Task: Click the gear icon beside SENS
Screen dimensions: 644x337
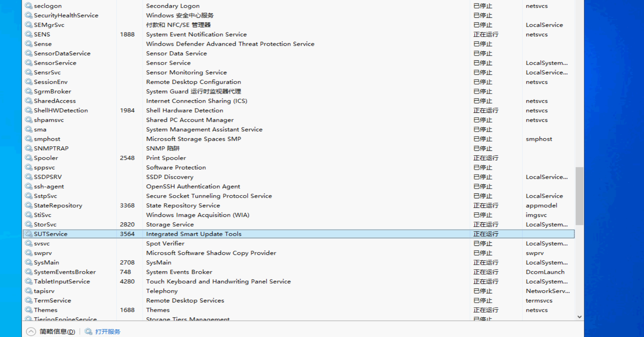Action: pos(29,34)
